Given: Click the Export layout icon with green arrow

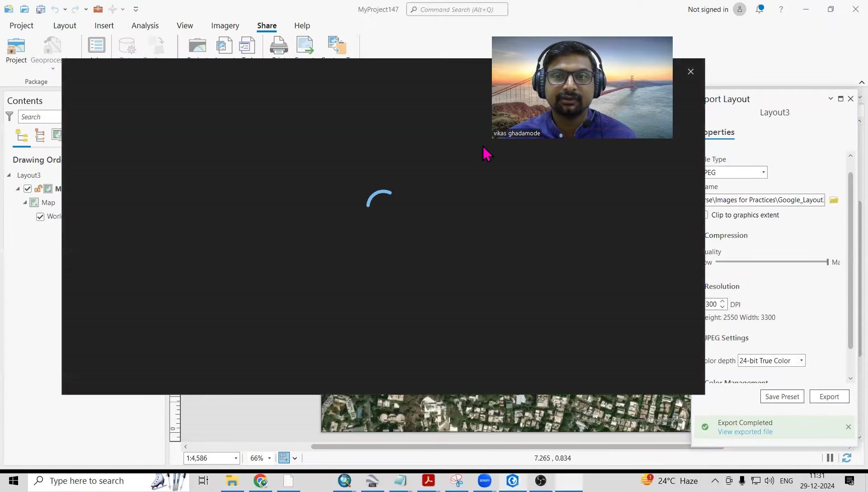Looking at the screenshot, I should (x=305, y=46).
